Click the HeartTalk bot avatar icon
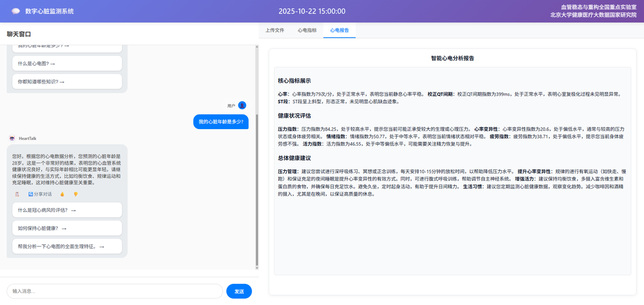 tap(13, 138)
